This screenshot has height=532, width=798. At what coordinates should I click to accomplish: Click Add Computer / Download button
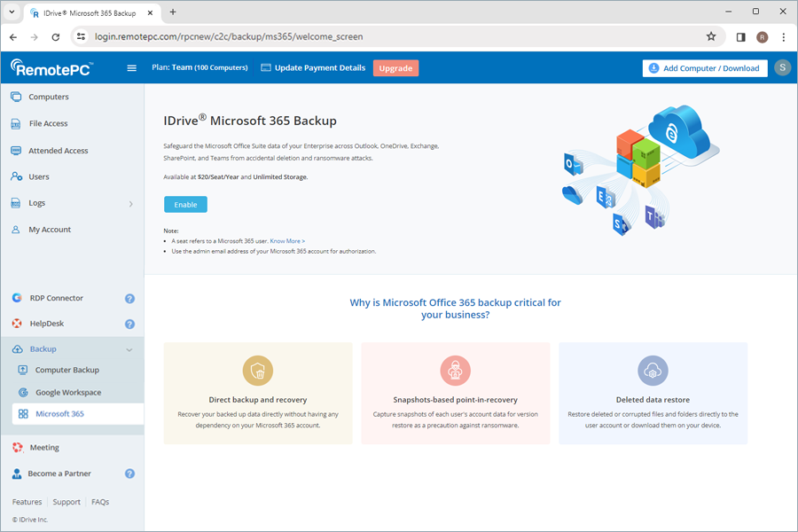pyautogui.click(x=705, y=68)
